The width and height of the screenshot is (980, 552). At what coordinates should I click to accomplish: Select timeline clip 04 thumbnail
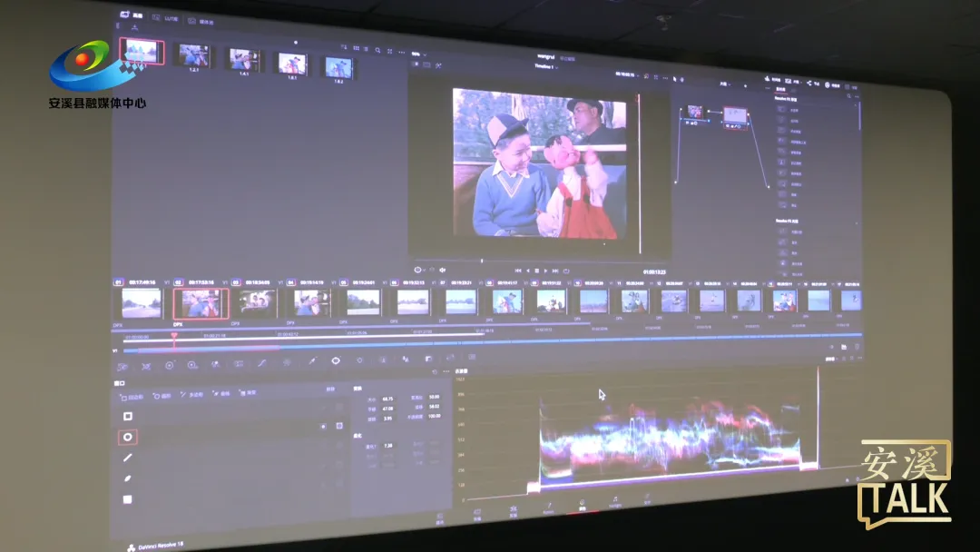[311, 302]
